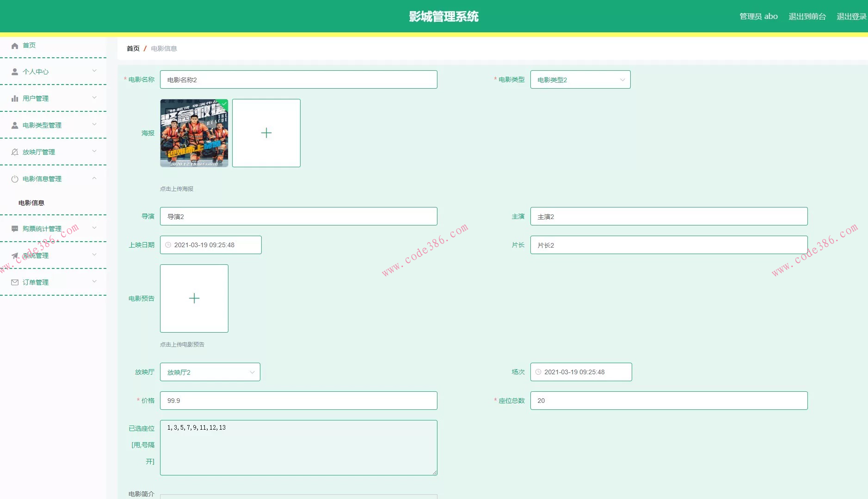Click the uploaded movie poster thumbnail

(x=194, y=133)
